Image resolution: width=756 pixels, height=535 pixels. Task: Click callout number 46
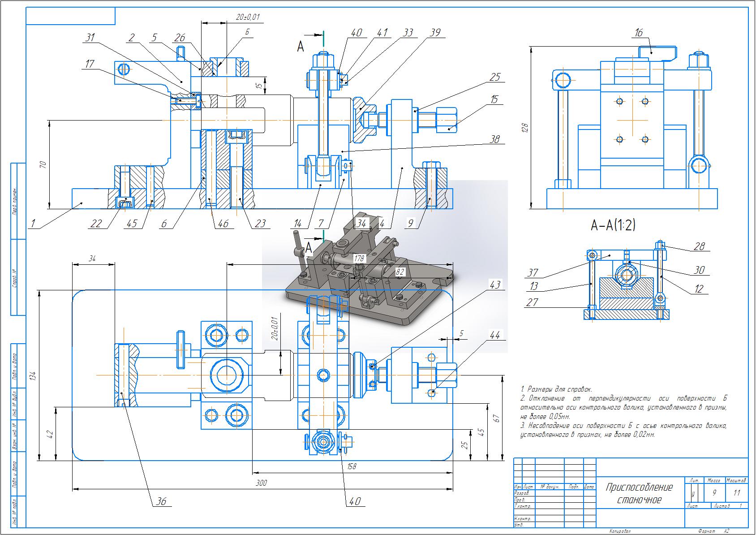coord(223,224)
